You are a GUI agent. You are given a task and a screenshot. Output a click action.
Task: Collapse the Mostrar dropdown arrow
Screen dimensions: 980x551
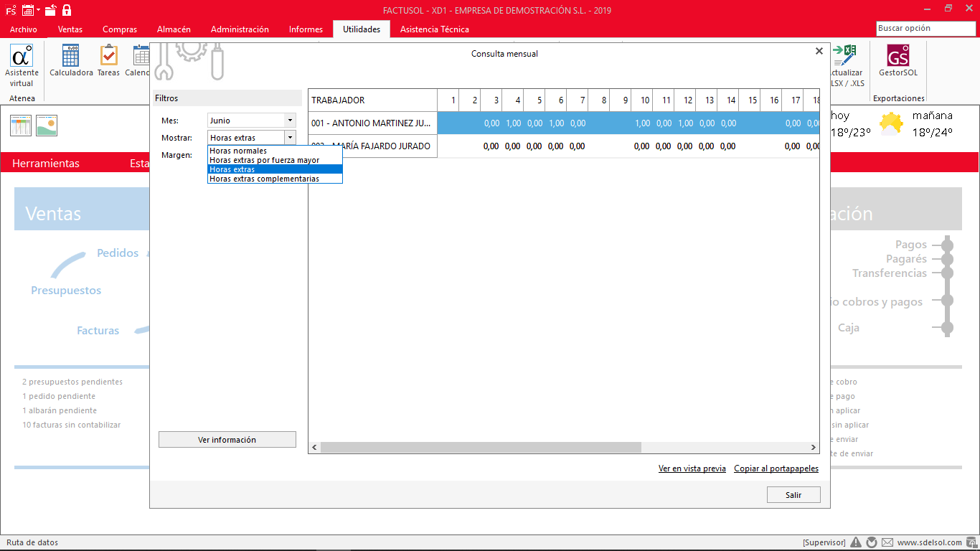[x=290, y=137]
